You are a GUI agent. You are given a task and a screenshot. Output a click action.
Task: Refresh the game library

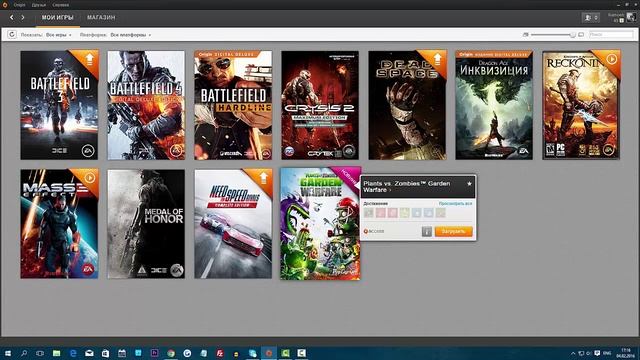pos(12,35)
